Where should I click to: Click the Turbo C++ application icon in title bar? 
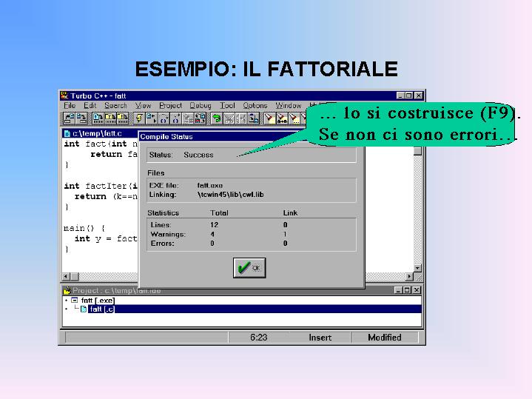tap(65, 95)
